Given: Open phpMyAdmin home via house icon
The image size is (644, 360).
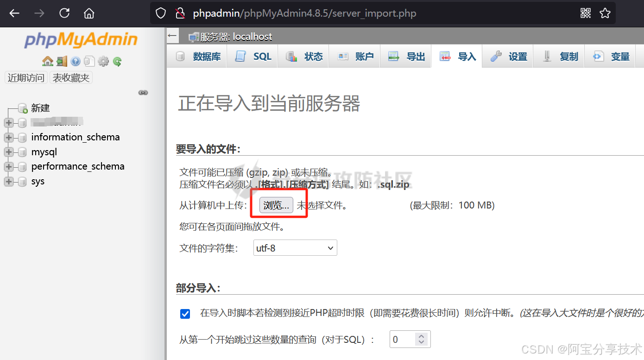Looking at the screenshot, I should (48, 61).
